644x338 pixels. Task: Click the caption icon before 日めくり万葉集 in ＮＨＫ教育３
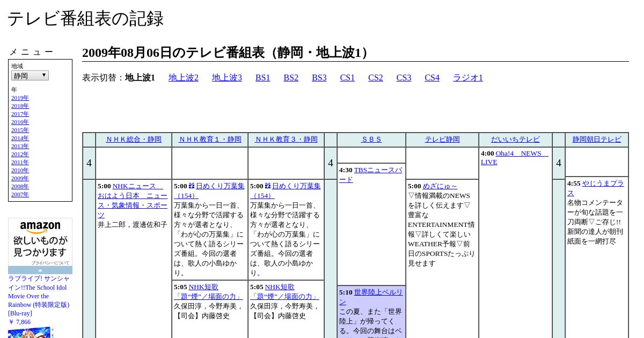268,186
